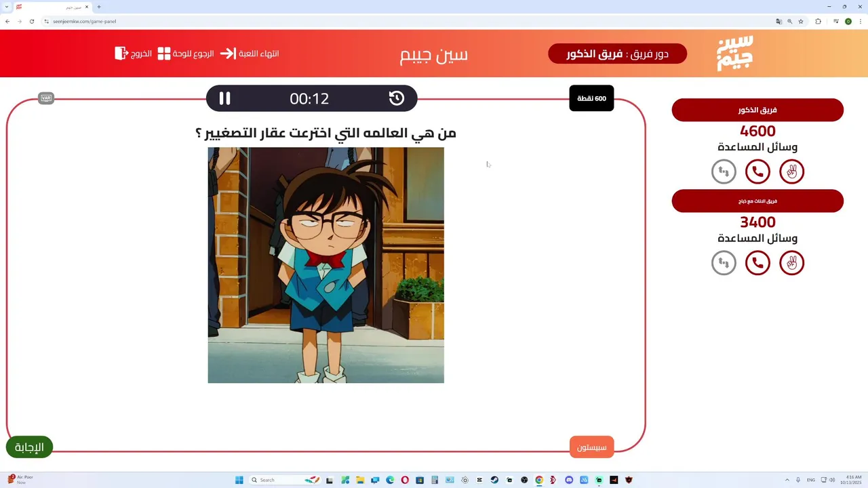Reveal the answer with الإجابة button
This screenshot has height=488, width=868.
click(29, 447)
